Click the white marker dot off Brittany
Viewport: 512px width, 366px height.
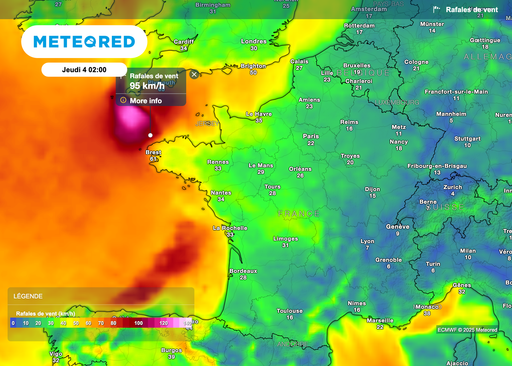pos(150,135)
